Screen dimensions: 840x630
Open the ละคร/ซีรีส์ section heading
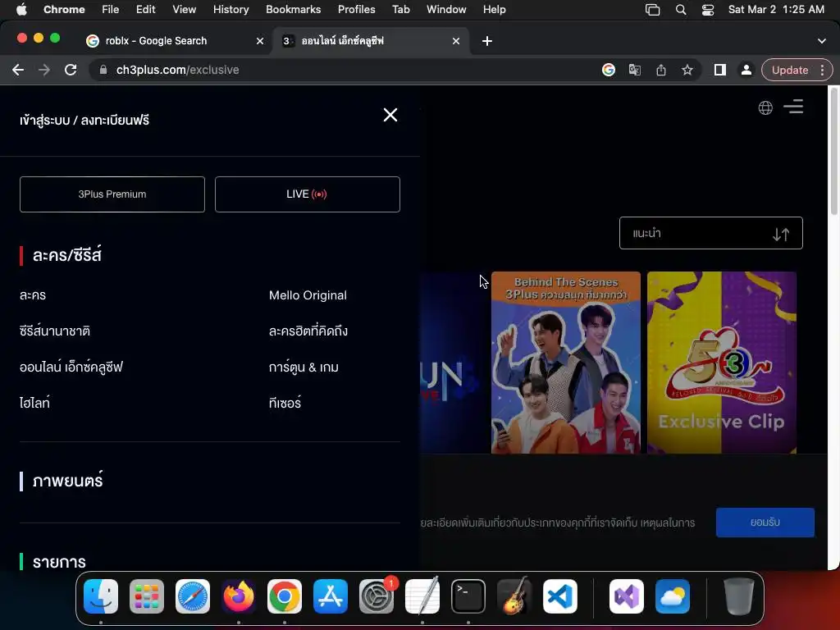tap(67, 255)
